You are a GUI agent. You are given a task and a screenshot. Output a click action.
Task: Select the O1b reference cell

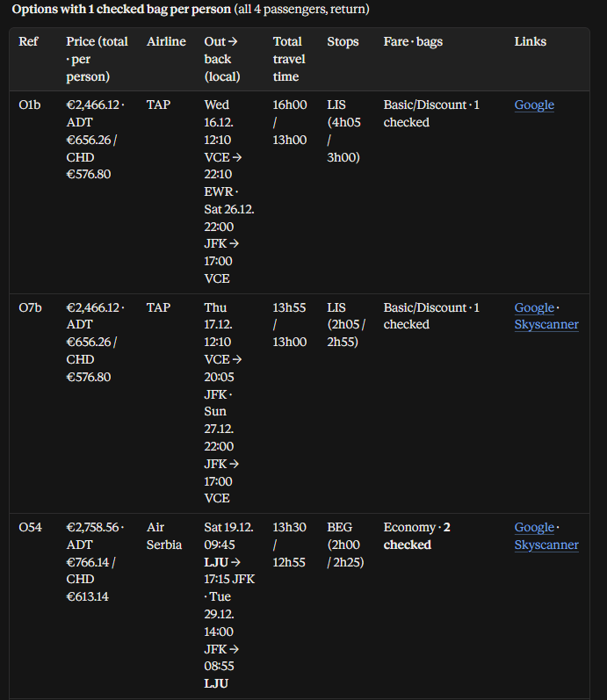30,105
